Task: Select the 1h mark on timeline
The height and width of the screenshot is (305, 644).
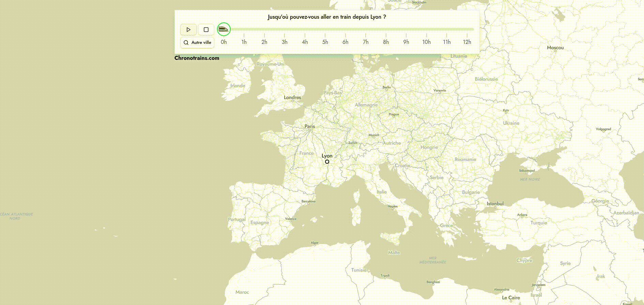Action: 244,42
